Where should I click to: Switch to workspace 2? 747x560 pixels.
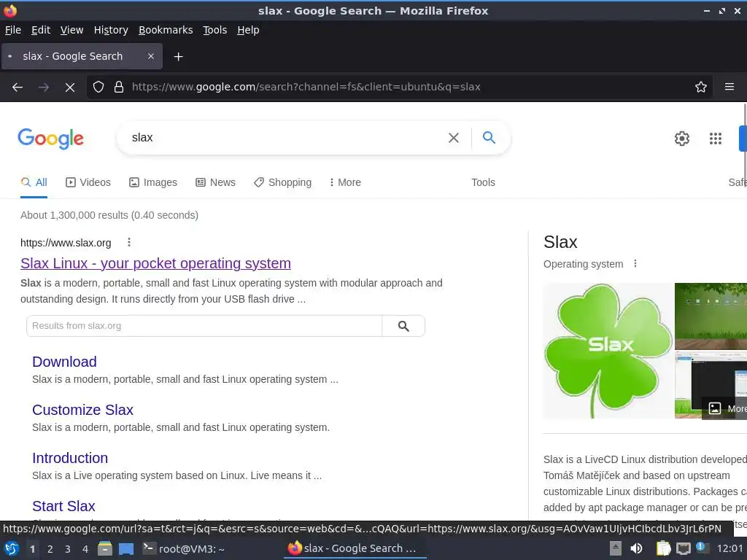[50, 549]
